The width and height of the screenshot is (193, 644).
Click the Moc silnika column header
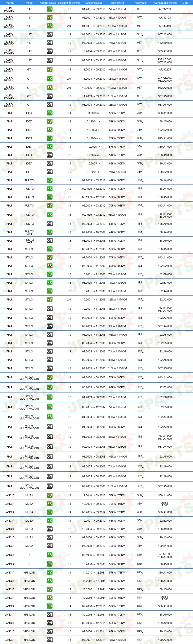pos(117,3)
